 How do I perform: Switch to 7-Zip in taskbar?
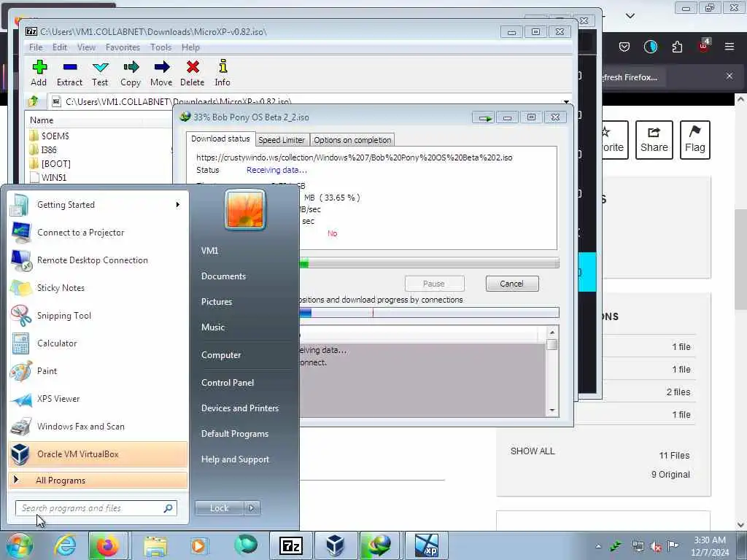tap(291, 545)
